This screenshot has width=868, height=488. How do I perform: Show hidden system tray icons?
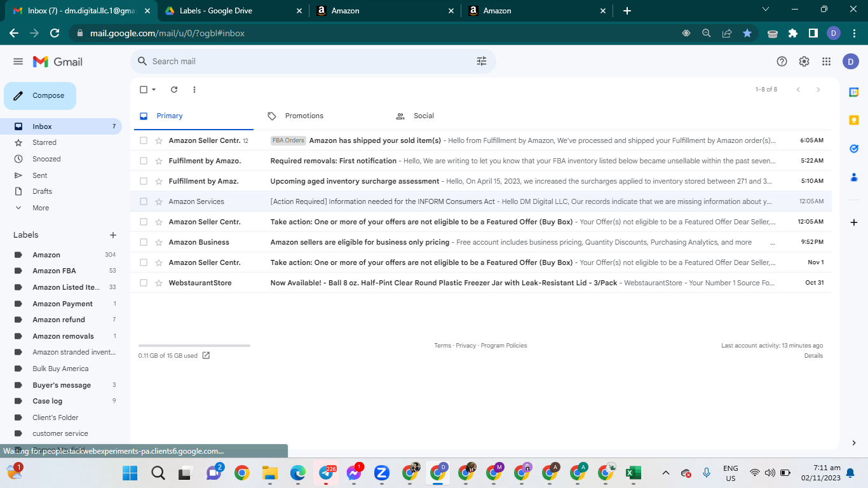666,473
